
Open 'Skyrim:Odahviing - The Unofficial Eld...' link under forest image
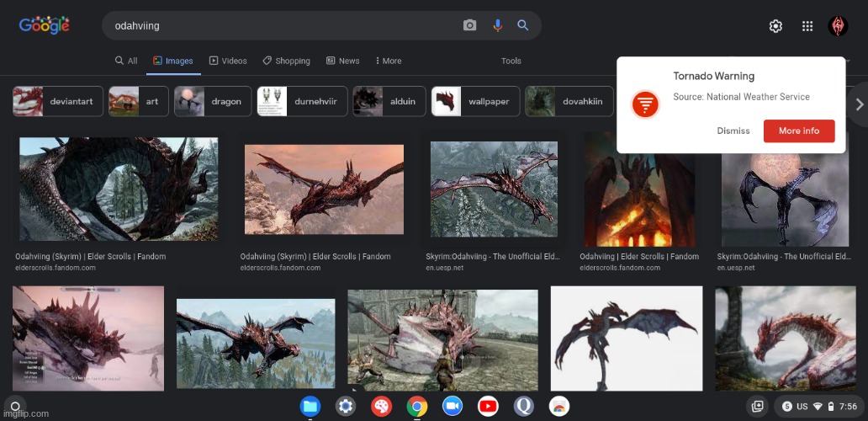(x=493, y=257)
